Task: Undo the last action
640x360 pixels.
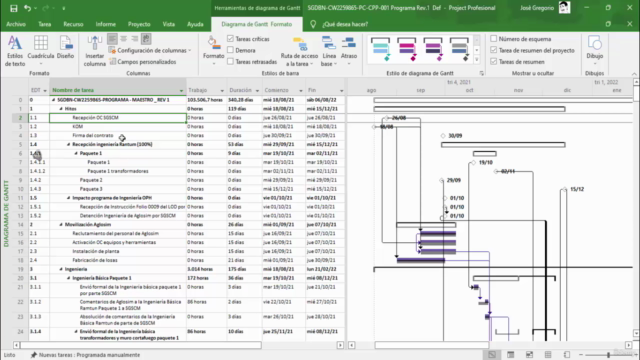Action: pyautogui.click(x=27, y=8)
